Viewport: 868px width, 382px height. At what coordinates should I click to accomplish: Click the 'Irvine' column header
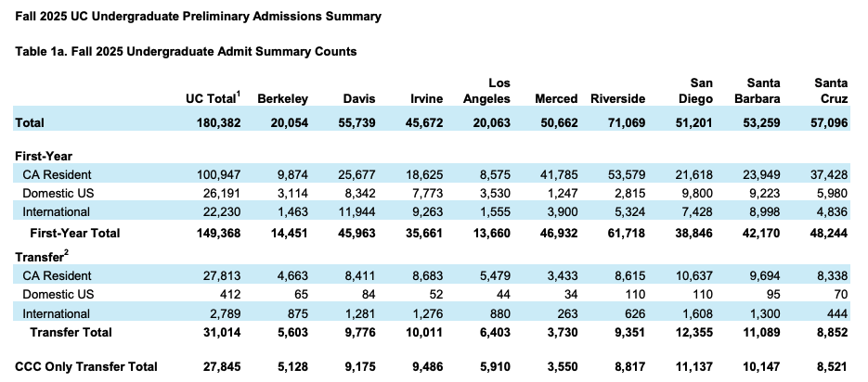[426, 99]
